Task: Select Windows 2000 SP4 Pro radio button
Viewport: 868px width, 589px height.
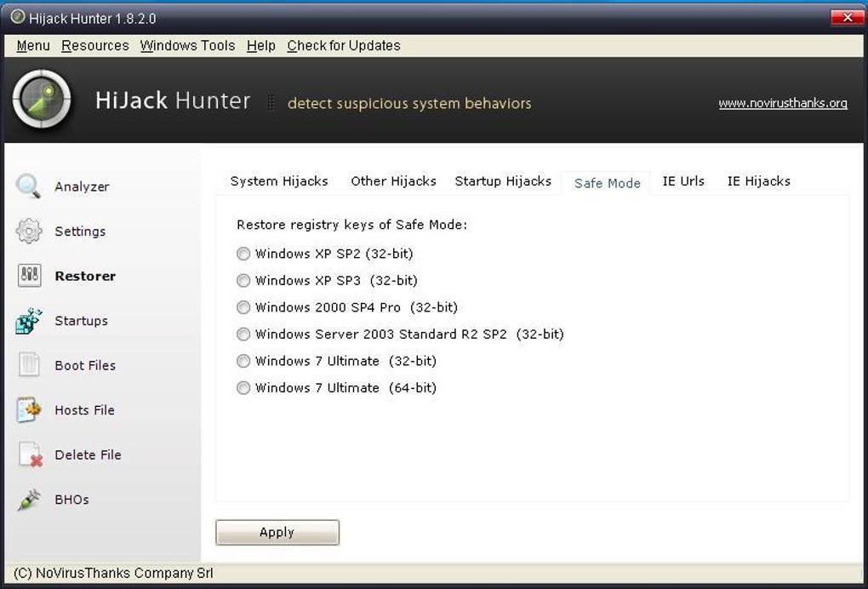Action: point(243,307)
